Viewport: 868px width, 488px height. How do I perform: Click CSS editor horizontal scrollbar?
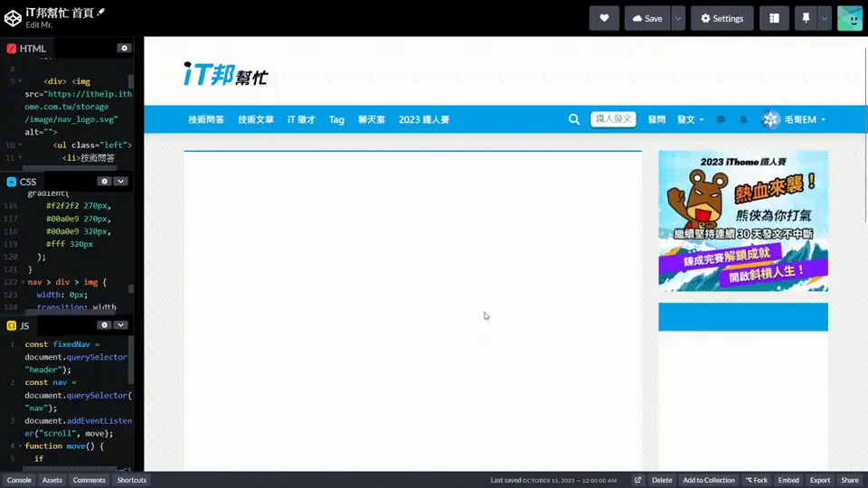tap(71, 312)
